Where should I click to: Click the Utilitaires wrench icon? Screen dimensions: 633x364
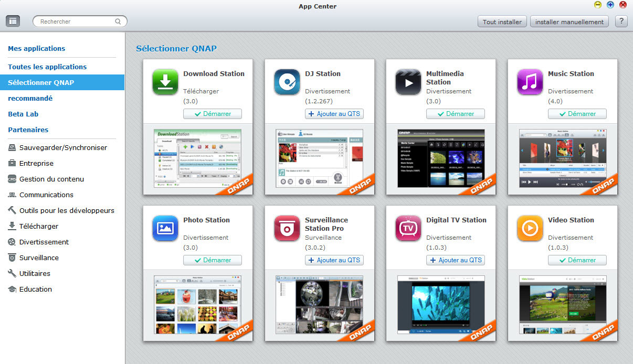point(12,274)
